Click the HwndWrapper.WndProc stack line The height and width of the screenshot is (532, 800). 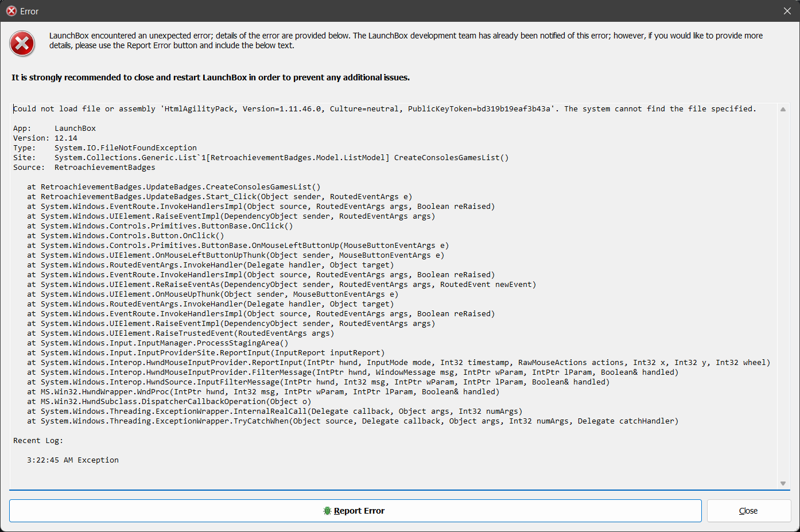[x=263, y=391]
